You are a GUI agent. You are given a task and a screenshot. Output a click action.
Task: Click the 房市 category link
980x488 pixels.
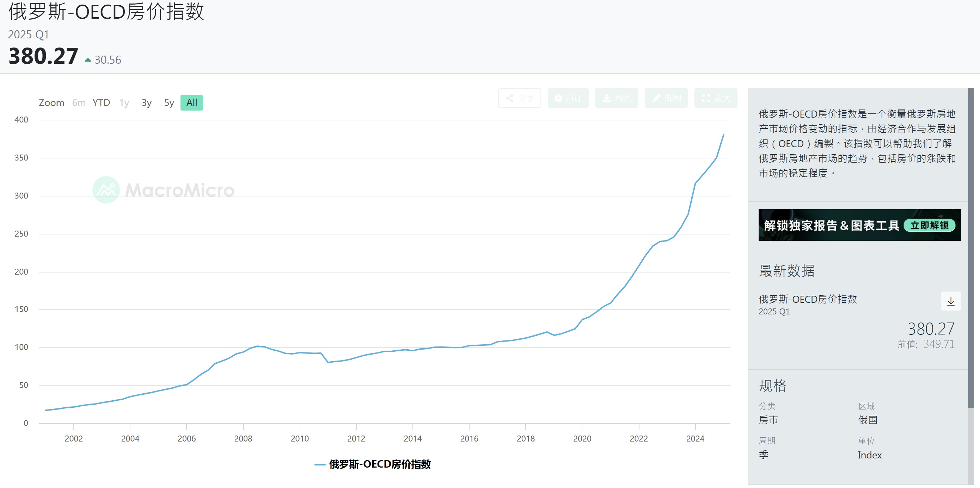[x=768, y=420]
